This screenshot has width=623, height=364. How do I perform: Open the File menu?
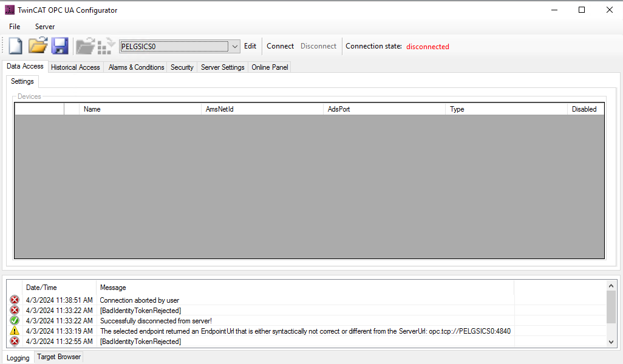[15, 27]
